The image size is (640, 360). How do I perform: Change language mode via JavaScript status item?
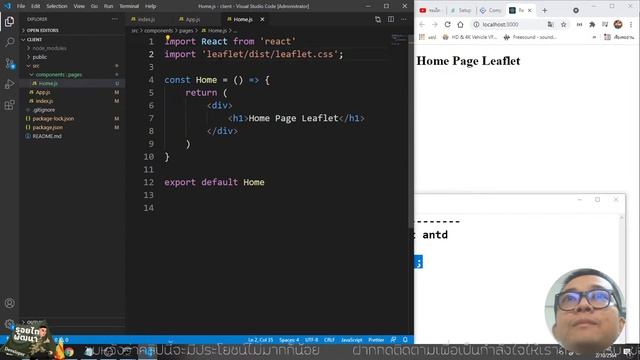(x=351, y=340)
